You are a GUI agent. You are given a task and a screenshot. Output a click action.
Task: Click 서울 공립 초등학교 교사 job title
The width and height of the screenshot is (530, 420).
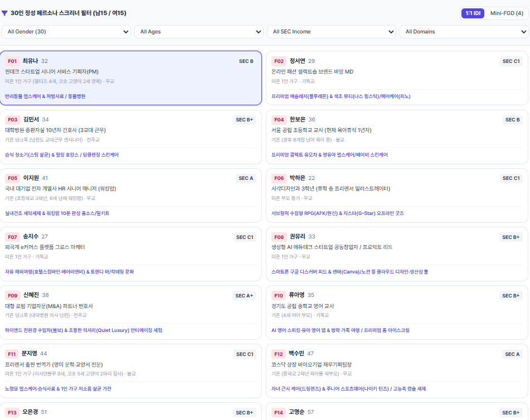[x=322, y=130]
